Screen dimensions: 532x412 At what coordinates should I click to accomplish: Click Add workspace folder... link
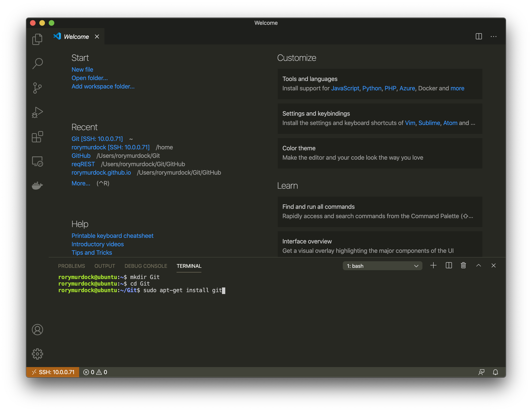click(x=103, y=86)
